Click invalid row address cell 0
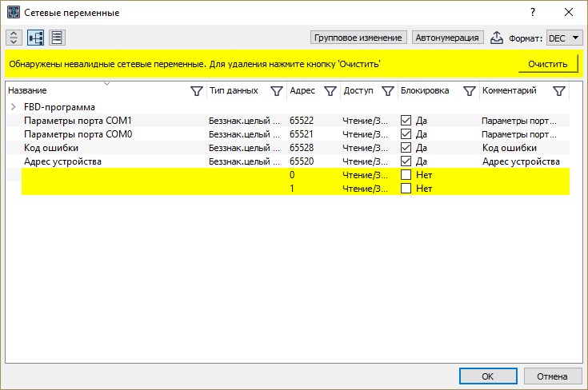The width and height of the screenshot is (588, 390). coord(292,175)
